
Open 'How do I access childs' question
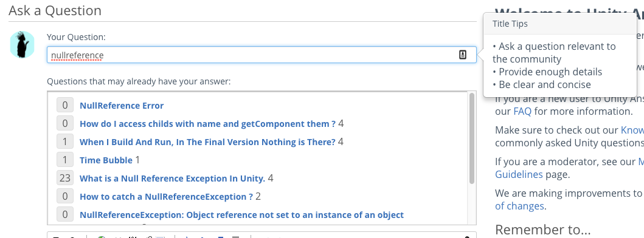[x=207, y=123]
